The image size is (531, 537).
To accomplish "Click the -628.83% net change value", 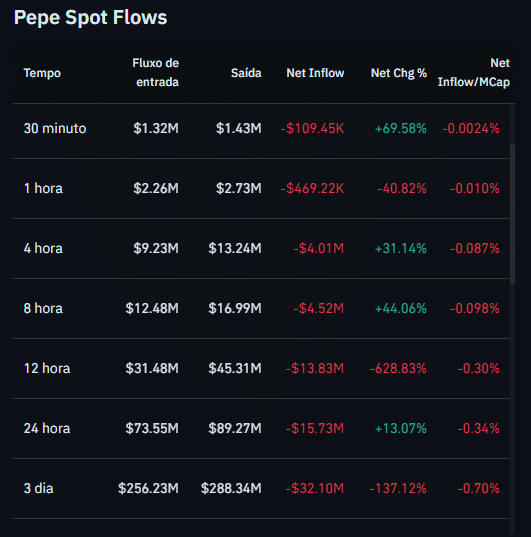I will click(x=398, y=369).
